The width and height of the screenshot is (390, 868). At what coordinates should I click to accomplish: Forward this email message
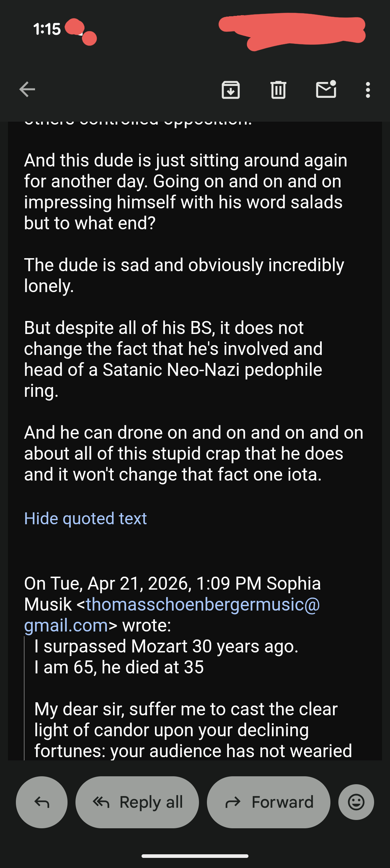tap(268, 802)
